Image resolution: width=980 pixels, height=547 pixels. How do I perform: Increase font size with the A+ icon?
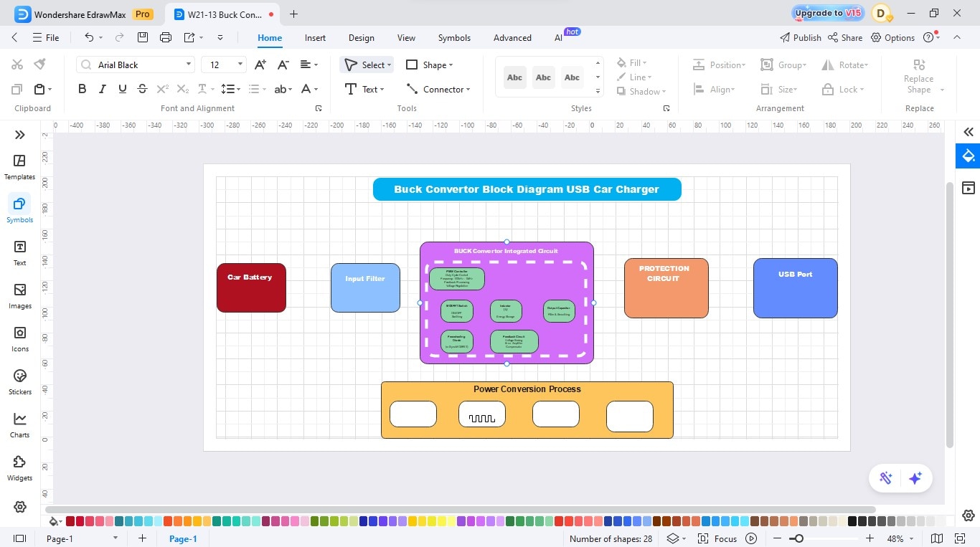(260, 65)
